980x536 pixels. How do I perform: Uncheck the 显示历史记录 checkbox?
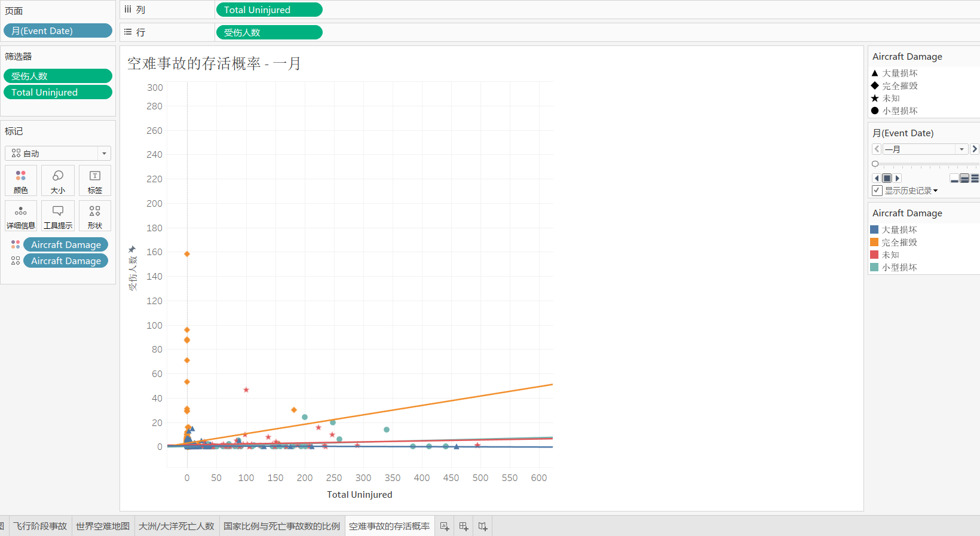pyautogui.click(x=877, y=191)
